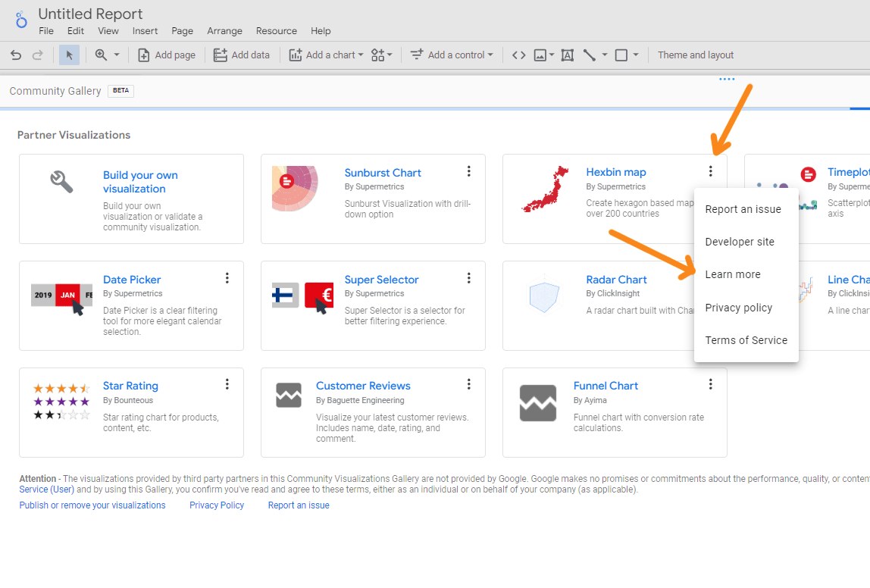Open Customer Reviews three-dot menu
The width and height of the screenshot is (870, 588).
pos(469,384)
